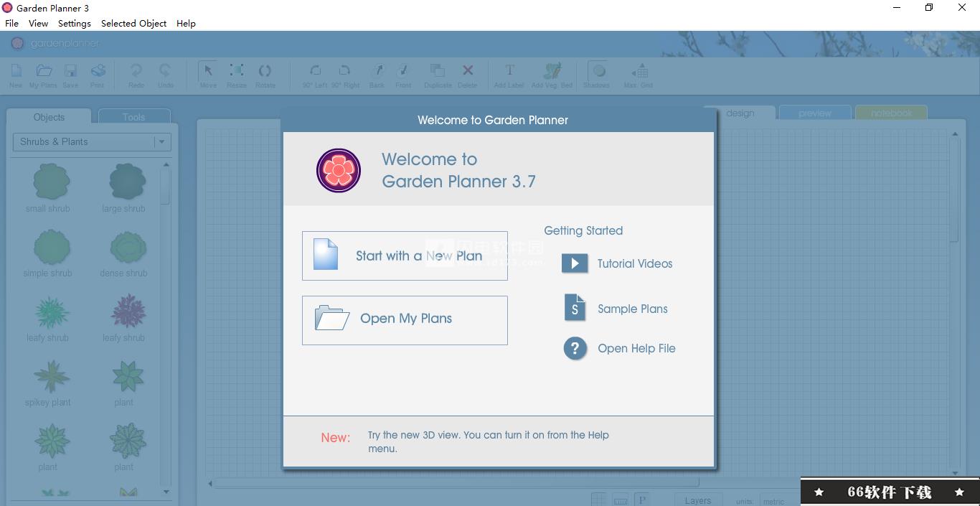This screenshot has height=506, width=980.
Task: Click objects list scroll up arrow
Action: [x=166, y=164]
